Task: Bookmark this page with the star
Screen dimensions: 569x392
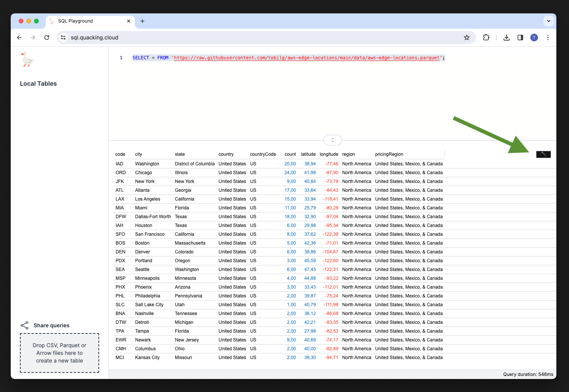Action: click(467, 38)
